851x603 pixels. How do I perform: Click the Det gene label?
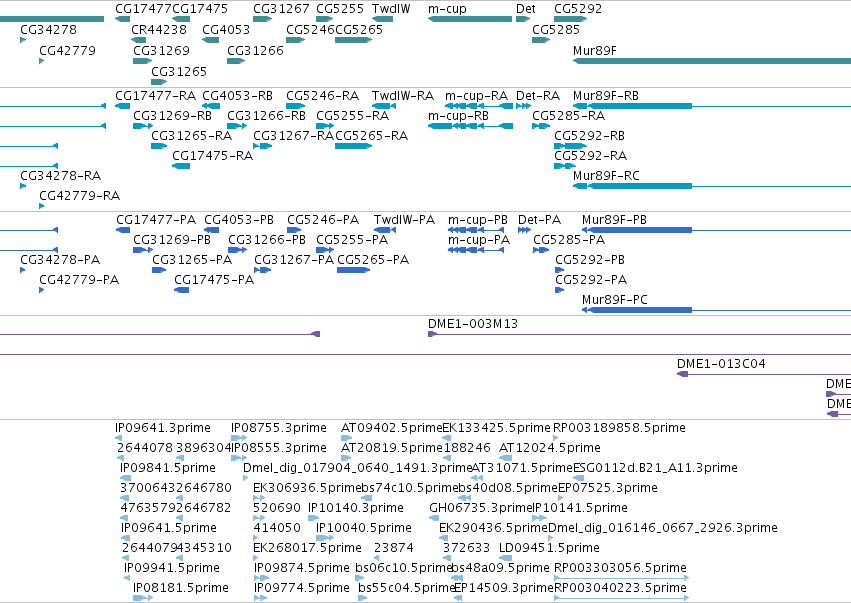[525, 9]
